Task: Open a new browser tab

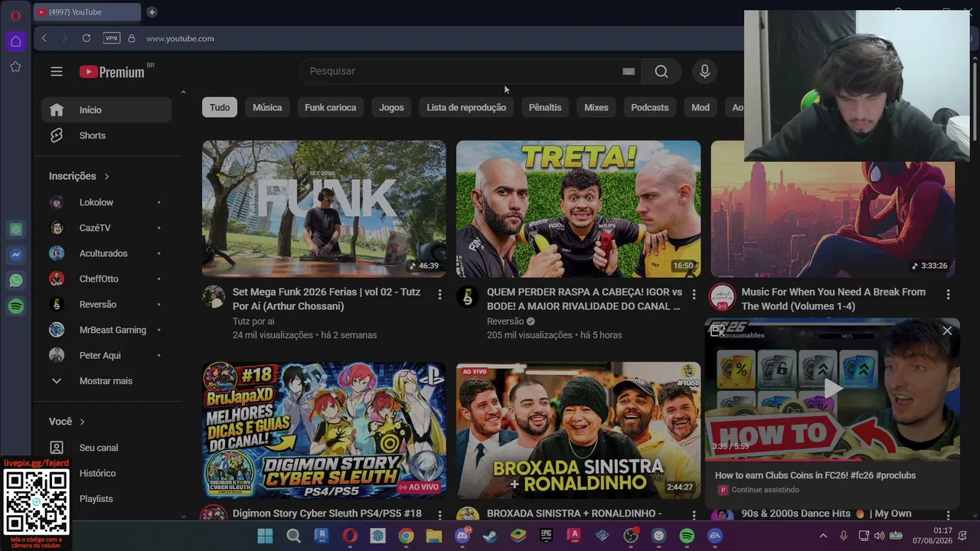Action: click(152, 12)
